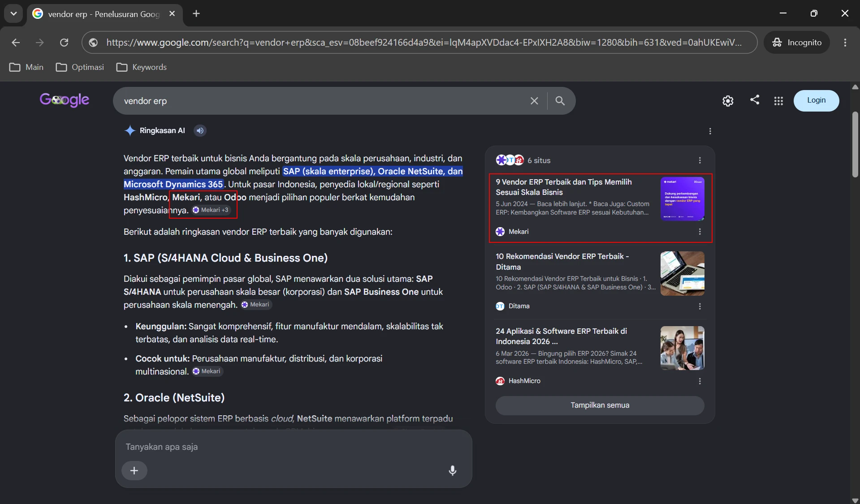Clear the search query with X
The height and width of the screenshot is (504, 860).
[534, 101]
